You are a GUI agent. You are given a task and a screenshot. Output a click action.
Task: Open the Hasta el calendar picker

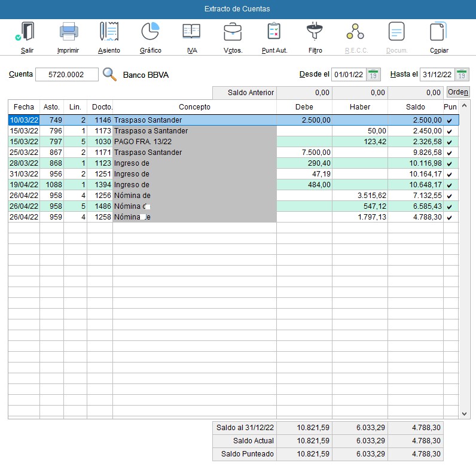tap(462, 74)
